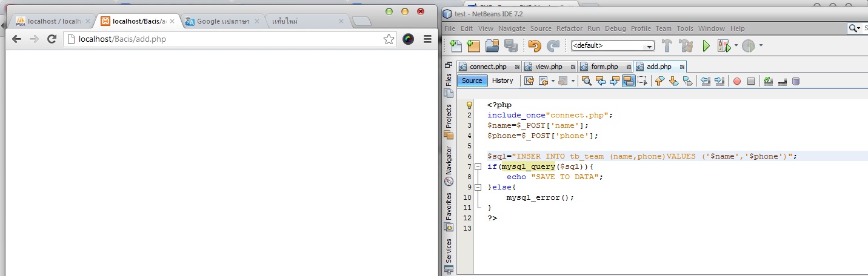868x276 pixels.
Task: Undo last edit in NetBeans
Action: click(x=535, y=45)
